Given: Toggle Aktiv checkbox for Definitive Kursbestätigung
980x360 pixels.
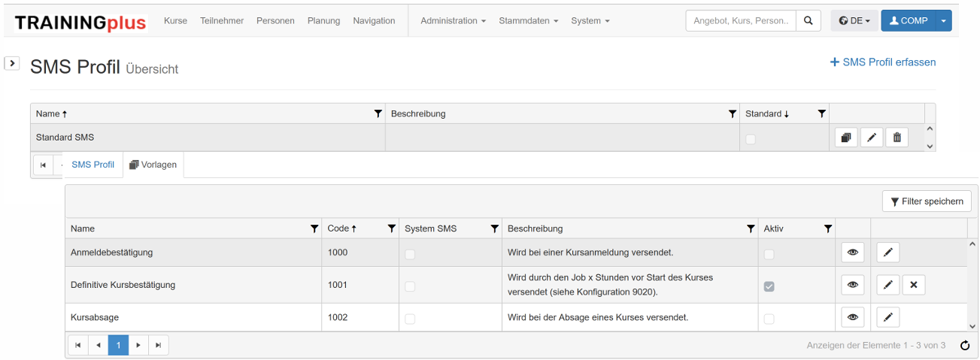Looking at the screenshot, I should click(769, 286).
